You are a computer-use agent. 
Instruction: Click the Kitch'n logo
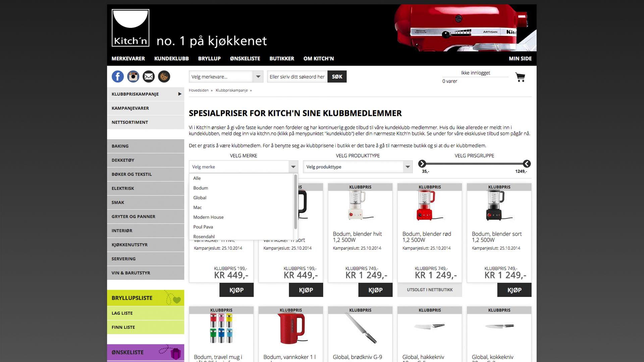[x=130, y=28]
